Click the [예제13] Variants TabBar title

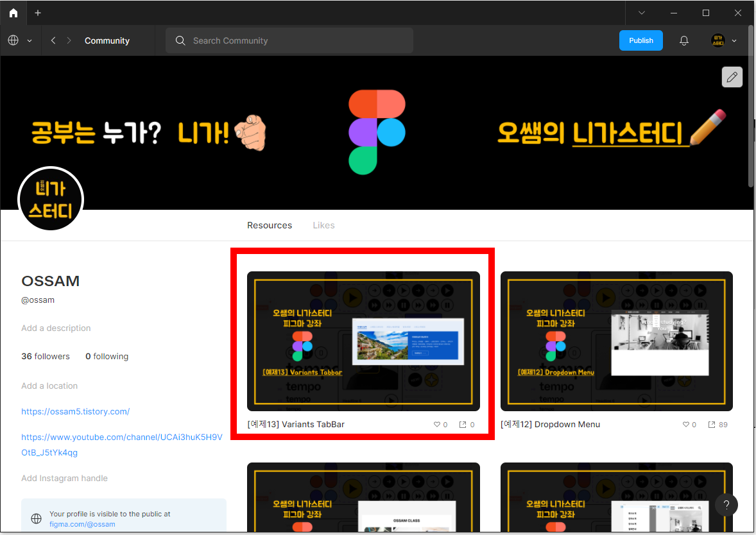tap(296, 425)
